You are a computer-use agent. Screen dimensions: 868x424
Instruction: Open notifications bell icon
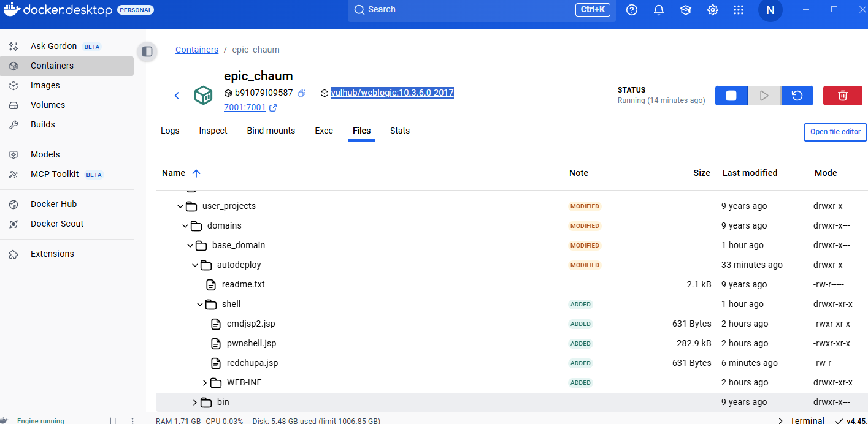click(x=659, y=10)
